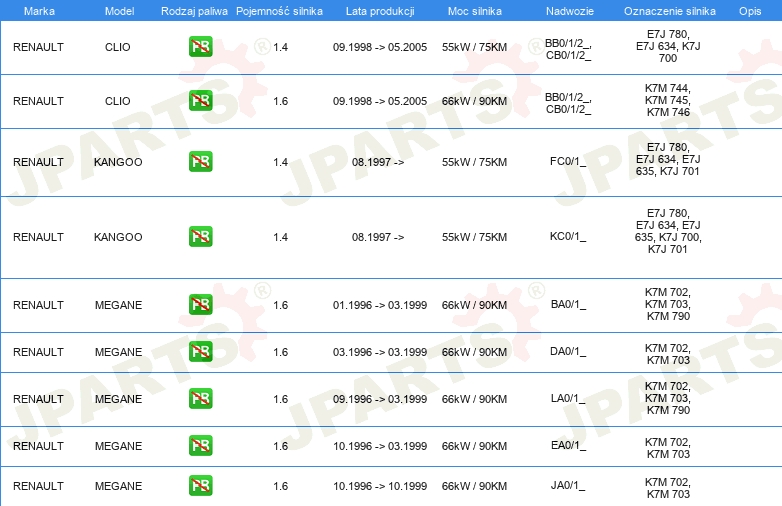
Task: Click KANGOO model cell in KC0/1_ row
Action: pos(118,237)
